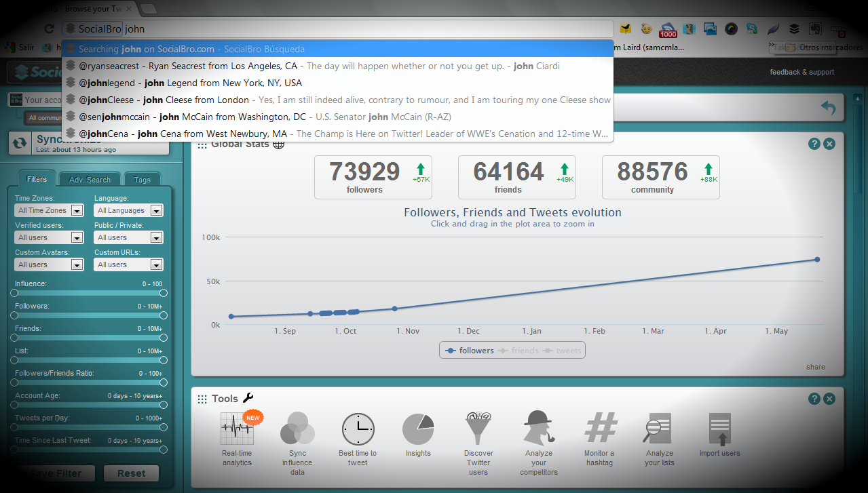868x493 pixels.
Task: Toggle followers series in chart legend
Action: pos(470,351)
